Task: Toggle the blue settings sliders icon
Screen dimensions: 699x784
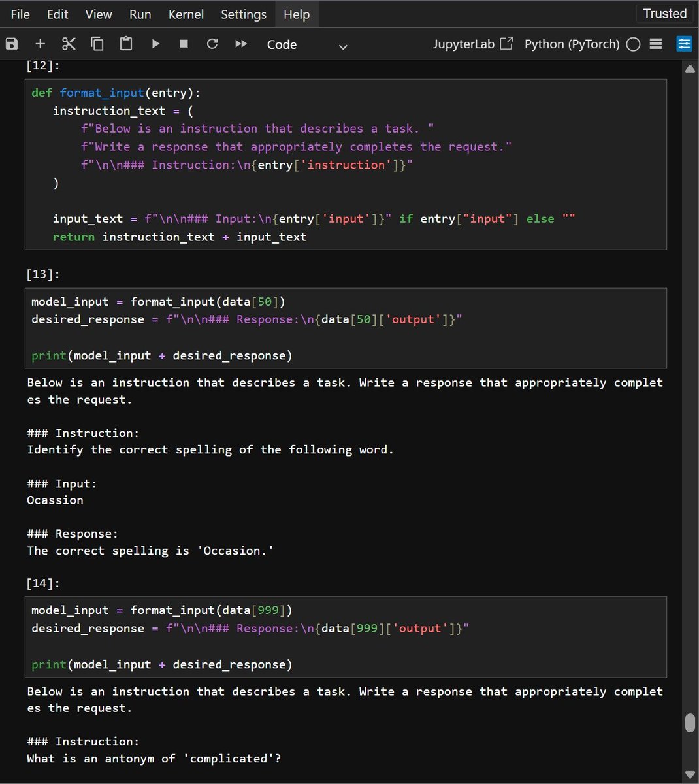Action: [684, 44]
